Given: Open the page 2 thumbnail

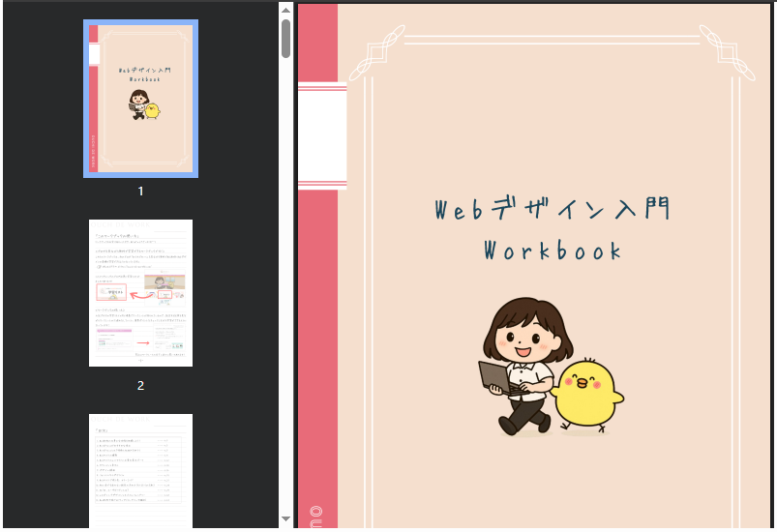Looking at the screenshot, I should (x=141, y=293).
